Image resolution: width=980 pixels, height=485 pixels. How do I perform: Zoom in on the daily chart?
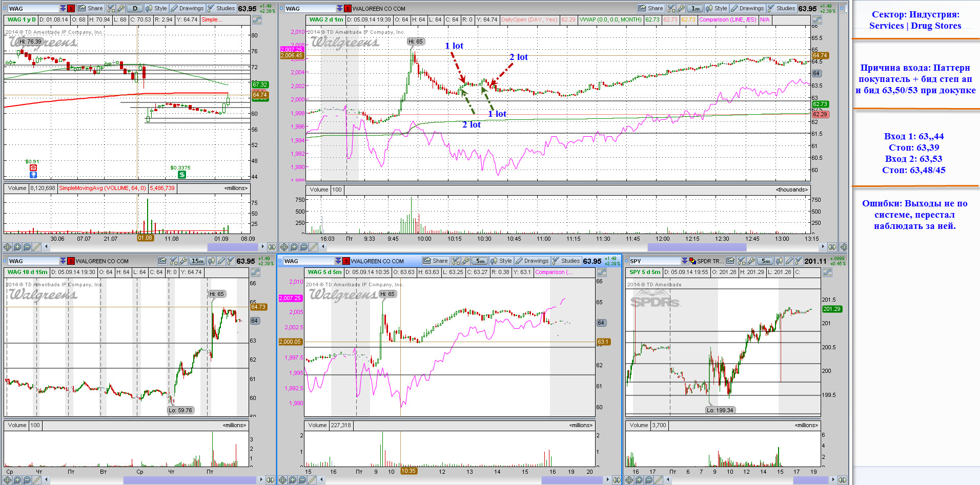tap(17, 247)
